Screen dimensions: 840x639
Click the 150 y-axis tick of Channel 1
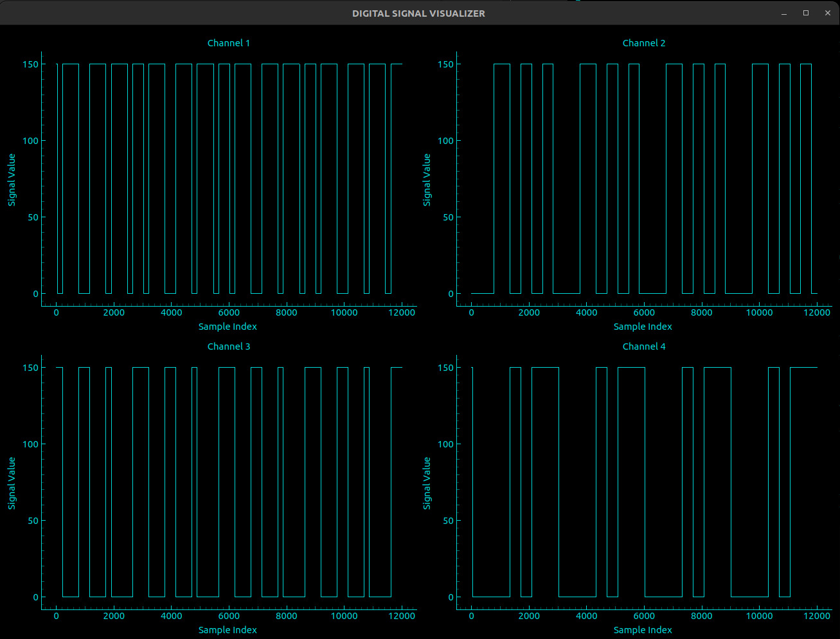30,64
